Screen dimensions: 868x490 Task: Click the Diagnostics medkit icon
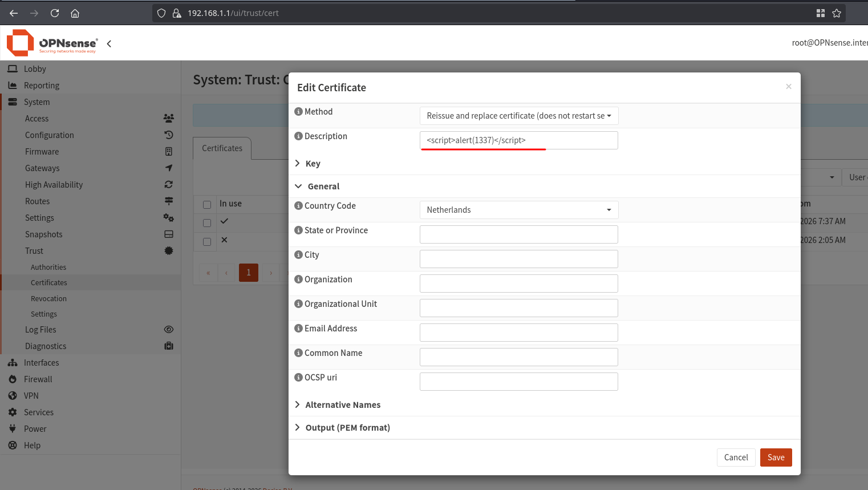click(x=169, y=346)
